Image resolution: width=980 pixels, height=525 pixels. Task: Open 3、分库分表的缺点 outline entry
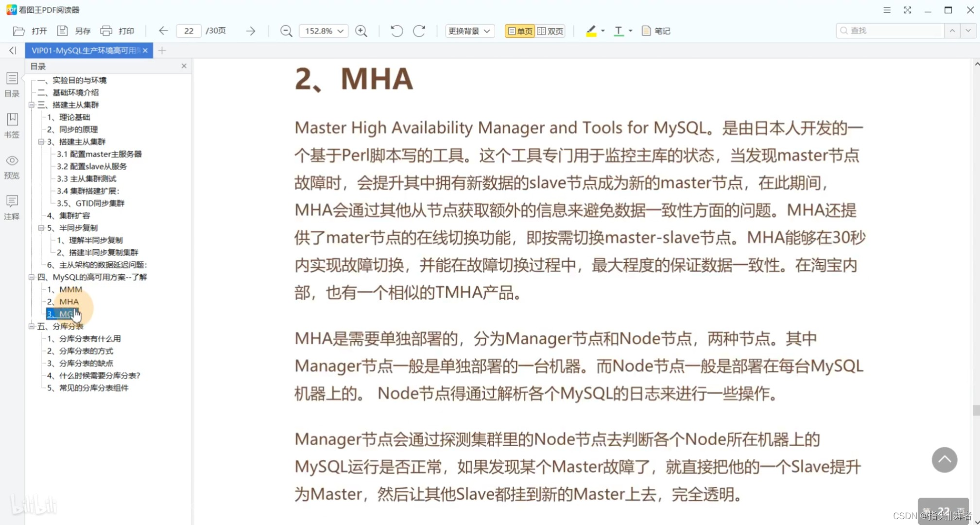pyautogui.click(x=80, y=363)
